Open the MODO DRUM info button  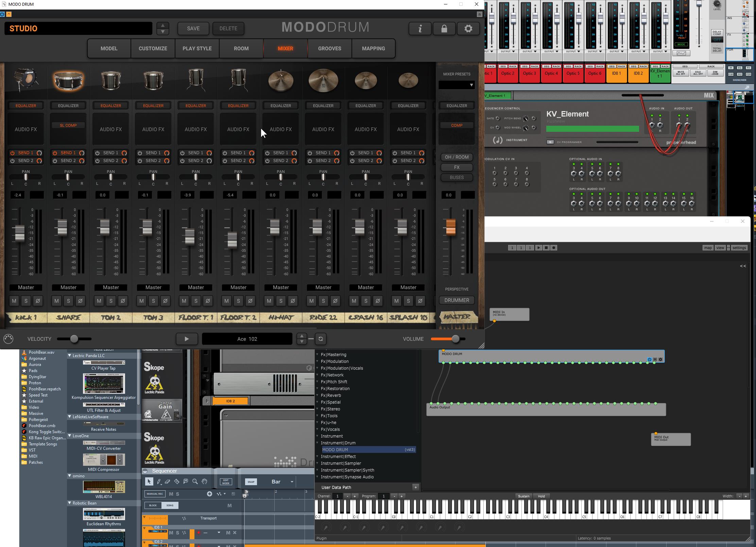tap(420, 29)
